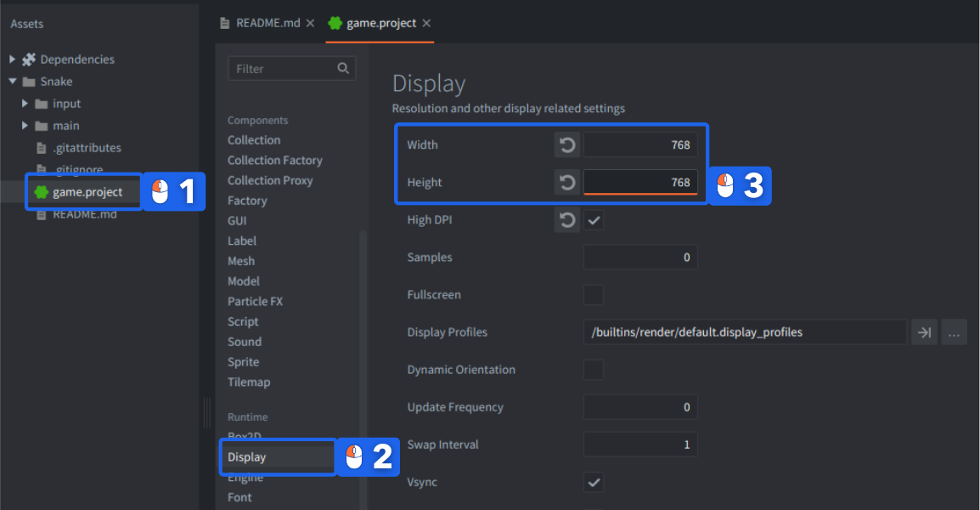Browse for Display Profiles with ellipsis button
980x510 pixels.
coord(954,332)
